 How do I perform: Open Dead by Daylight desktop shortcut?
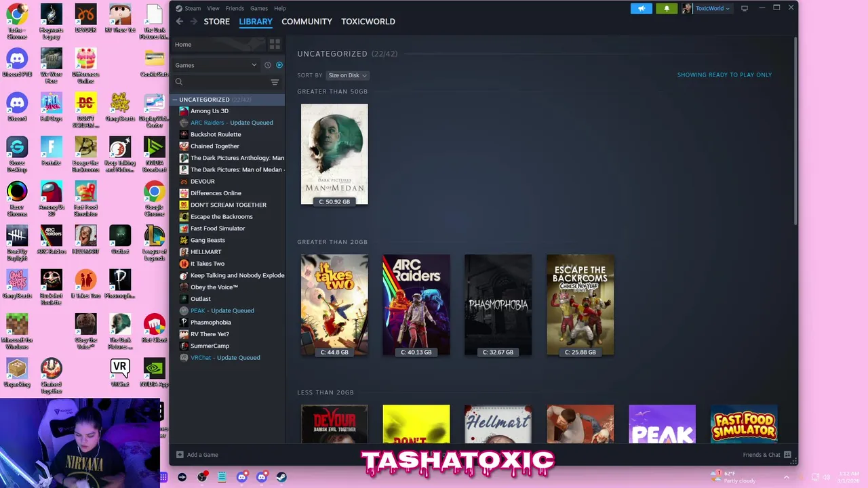(17, 243)
